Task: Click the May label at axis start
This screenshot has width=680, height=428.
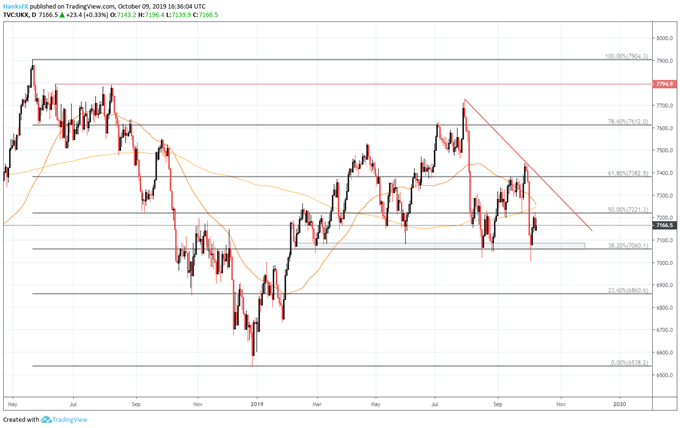Action: (x=13, y=404)
